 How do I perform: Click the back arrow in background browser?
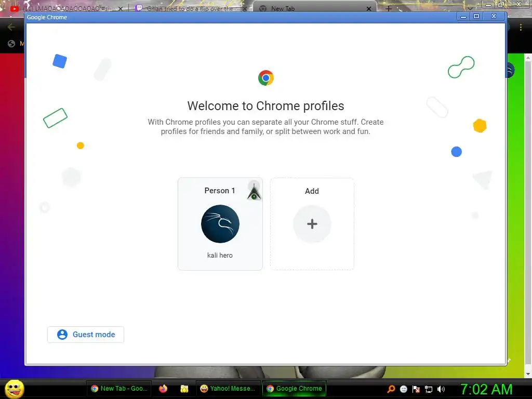coord(11,27)
